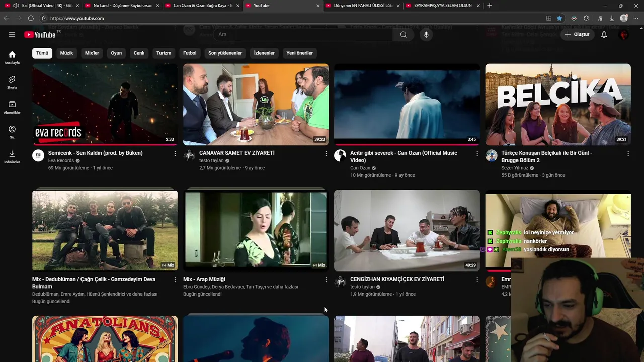
Task: Reload the page with refresh icon
Action: [x=31, y=18]
